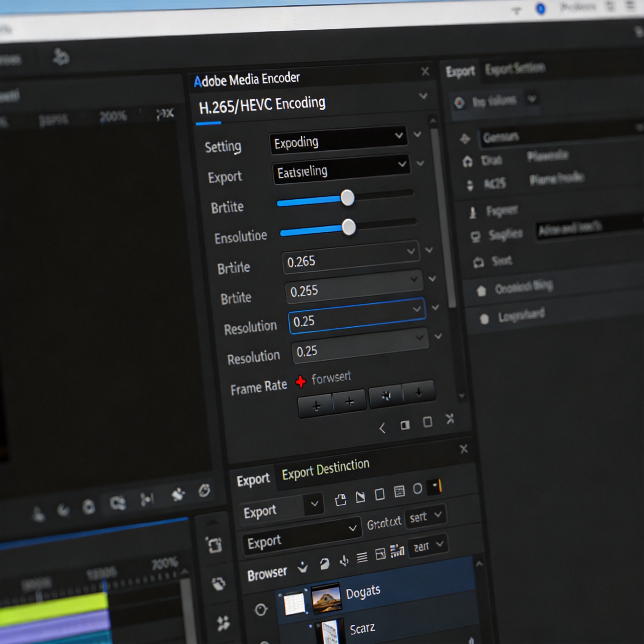Switch to the Export tab in the lower panel
This screenshot has height=644, width=644.
253,480
